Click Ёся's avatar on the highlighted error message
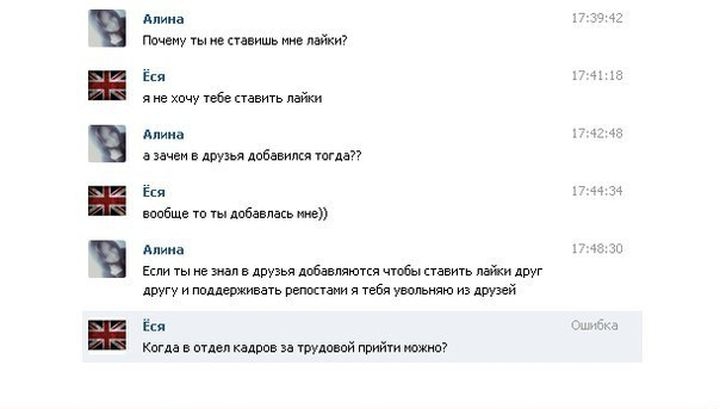 107,335
